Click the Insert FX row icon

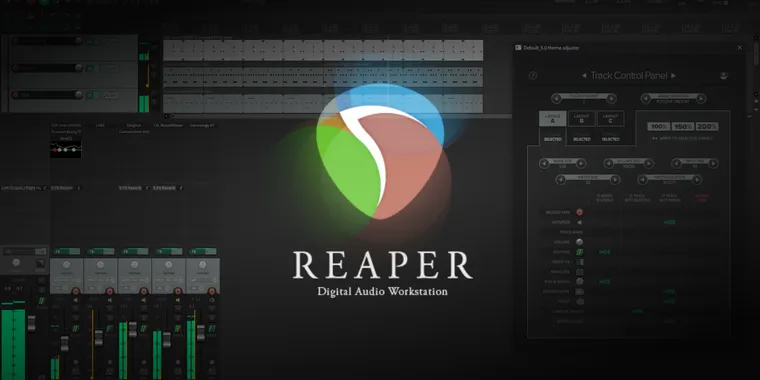(579, 262)
